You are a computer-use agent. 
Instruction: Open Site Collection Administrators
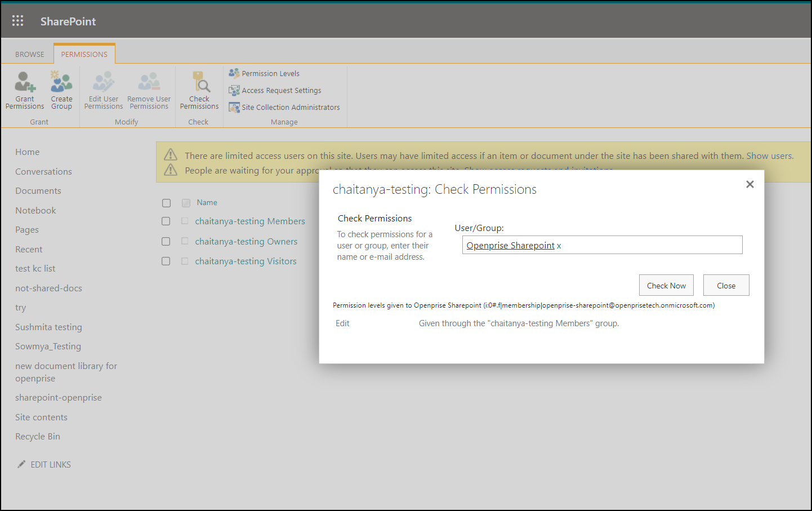point(284,107)
